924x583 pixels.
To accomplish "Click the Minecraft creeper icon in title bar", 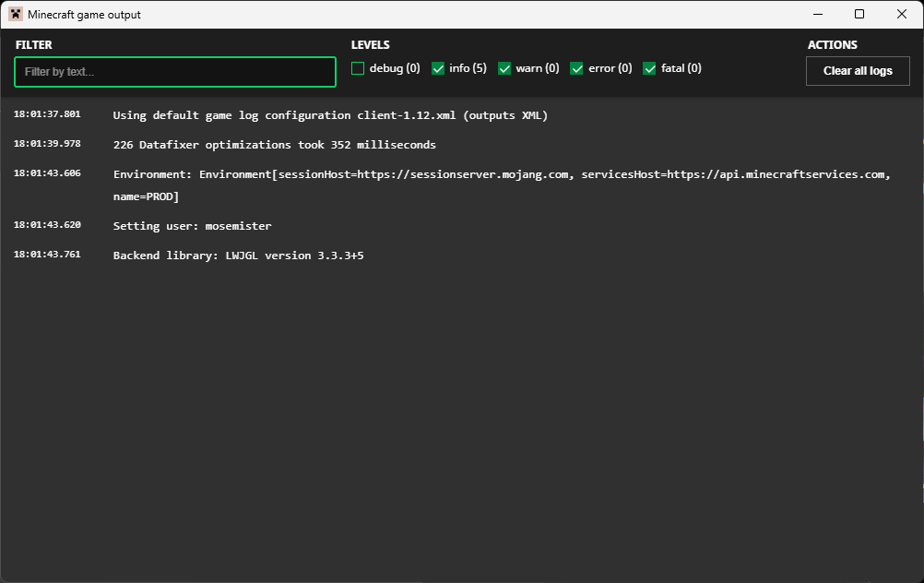I will pyautogui.click(x=16, y=14).
